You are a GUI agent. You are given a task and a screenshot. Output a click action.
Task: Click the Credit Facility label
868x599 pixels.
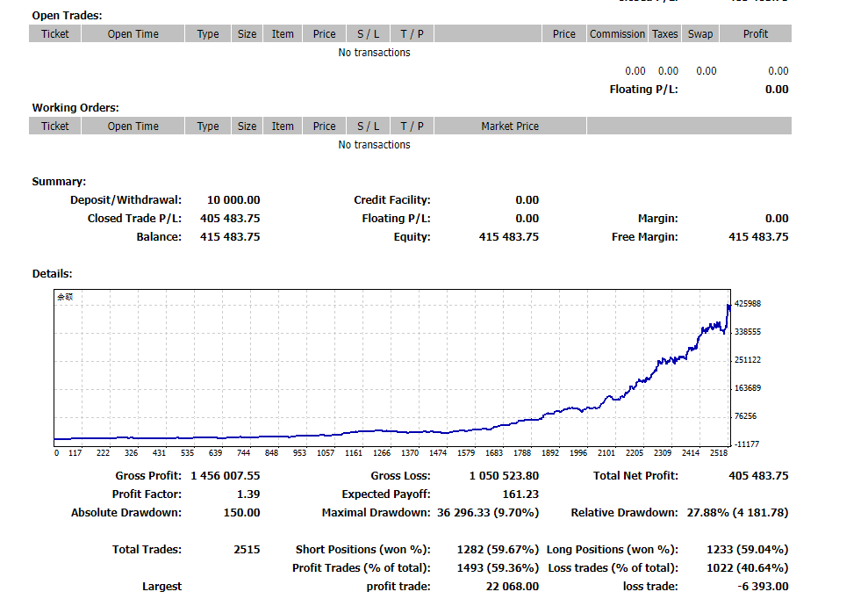392,199
